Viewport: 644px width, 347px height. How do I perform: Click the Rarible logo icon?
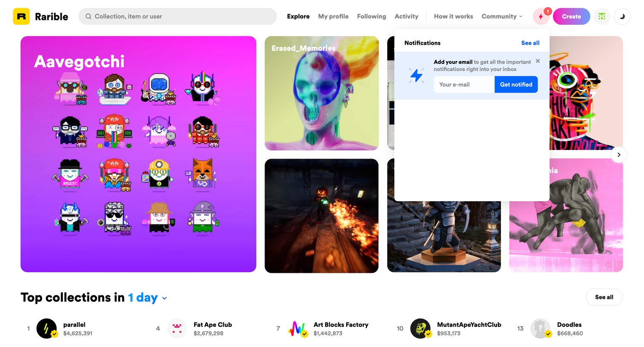(x=21, y=17)
